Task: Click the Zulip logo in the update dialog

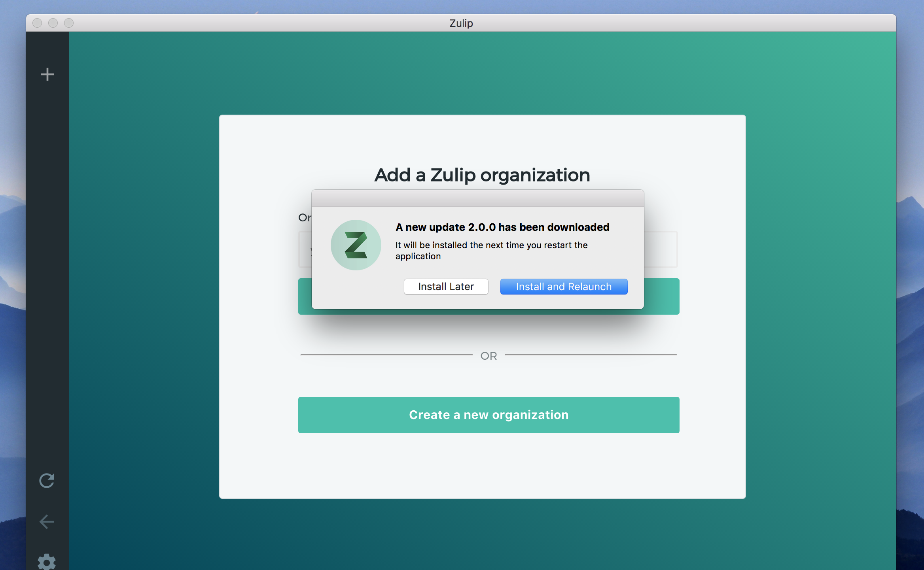Action: [356, 245]
